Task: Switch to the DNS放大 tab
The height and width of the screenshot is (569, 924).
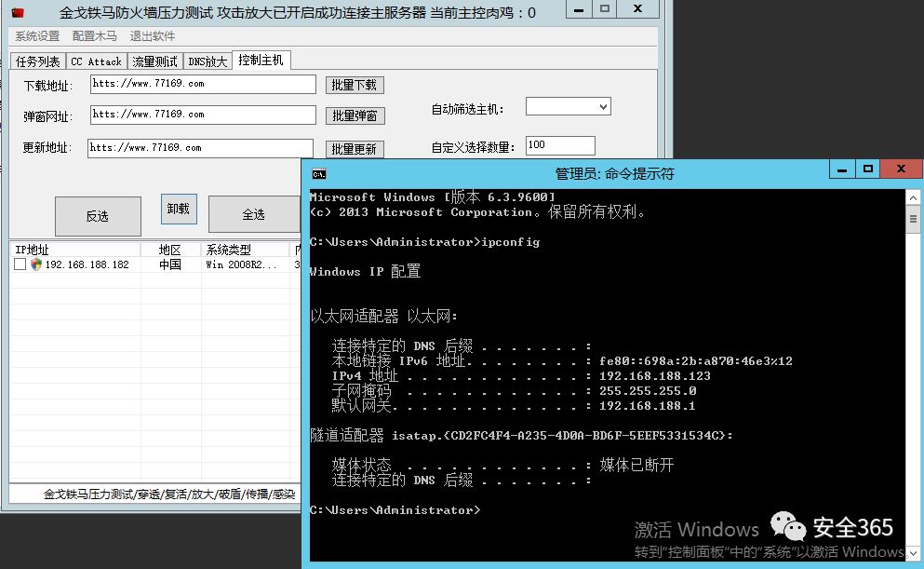Action: pos(208,61)
